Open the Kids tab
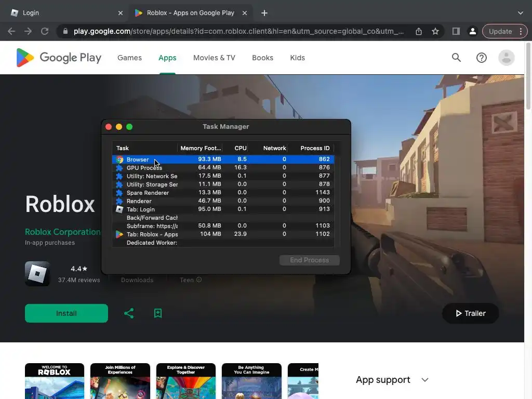 (298, 58)
